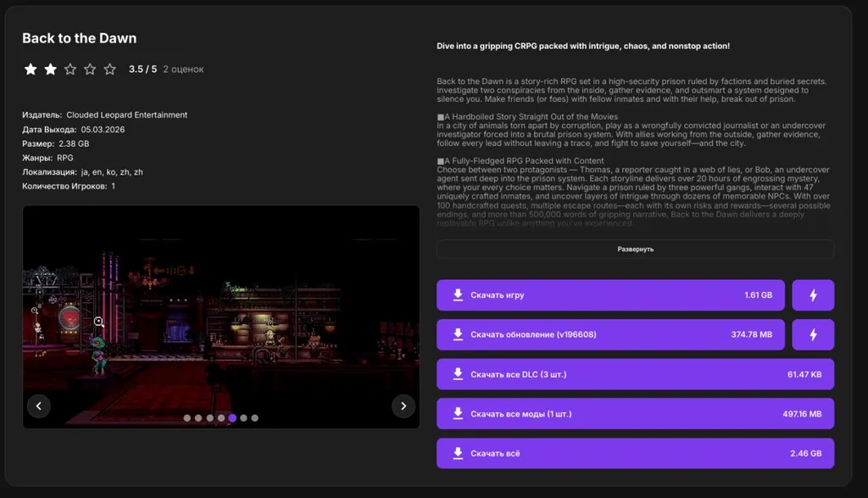Click the first rating star
This screenshot has height=498, width=868.
(31, 70)
